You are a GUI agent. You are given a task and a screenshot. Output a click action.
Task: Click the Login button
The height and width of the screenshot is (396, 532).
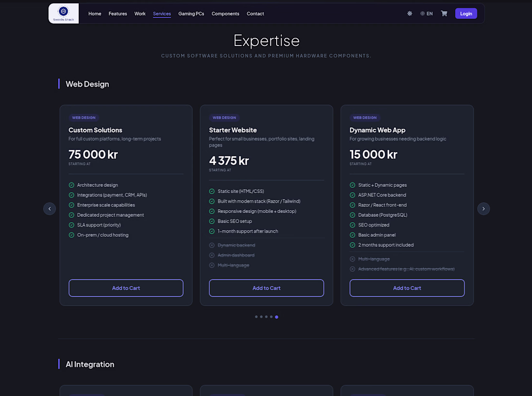coord(466,14)
